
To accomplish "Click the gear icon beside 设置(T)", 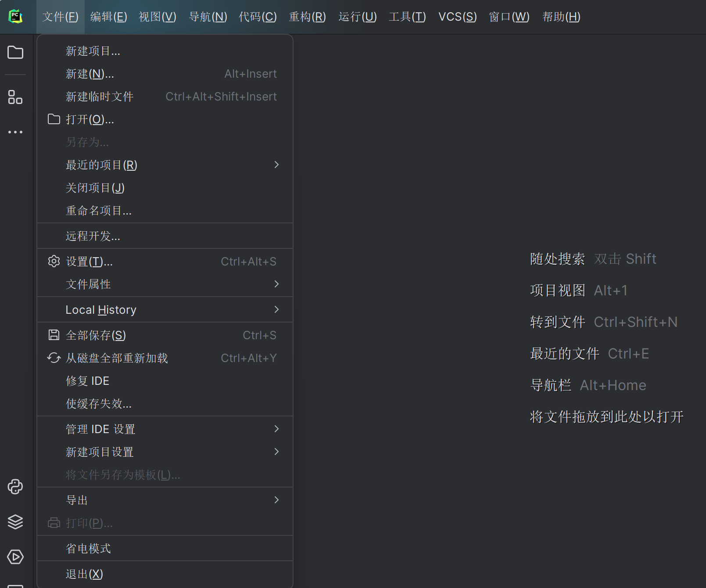I will 54,262.
